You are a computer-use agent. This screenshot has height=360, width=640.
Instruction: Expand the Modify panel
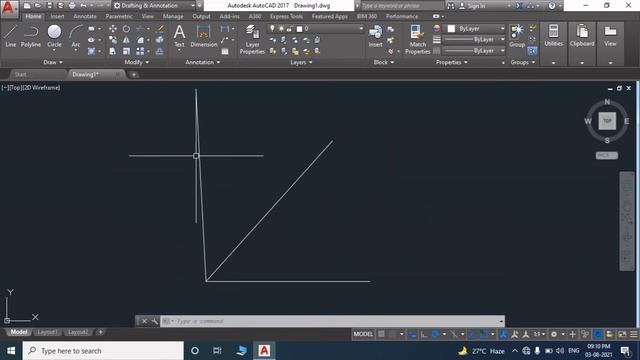pyautogui.click(x=137, y=62)
